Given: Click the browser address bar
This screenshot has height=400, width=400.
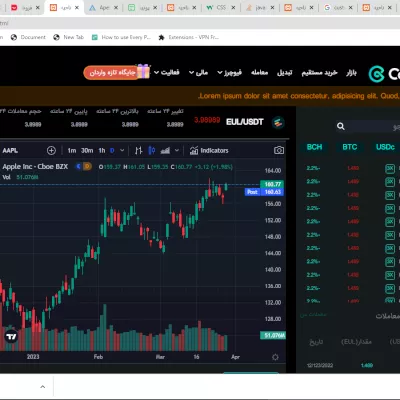Looking at the screenshot, I should click(200, 23).
